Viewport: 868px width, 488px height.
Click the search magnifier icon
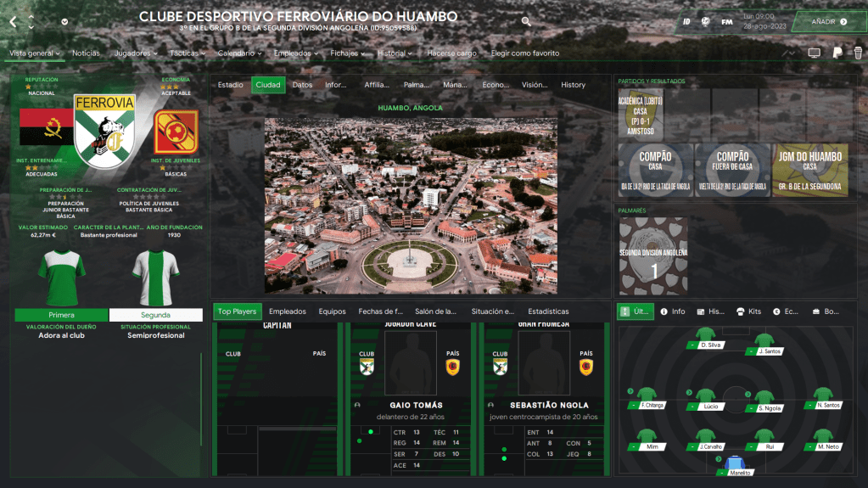tap(526, 21)
